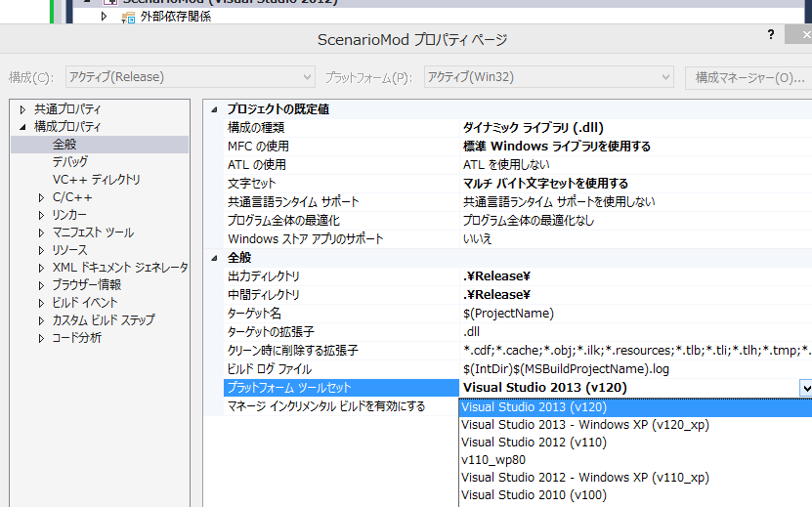Viewport: 812px width, 507px height.
Task: Open the プラットフォーム Active(Win32) dropdown
Action: [x=548, y=77]
